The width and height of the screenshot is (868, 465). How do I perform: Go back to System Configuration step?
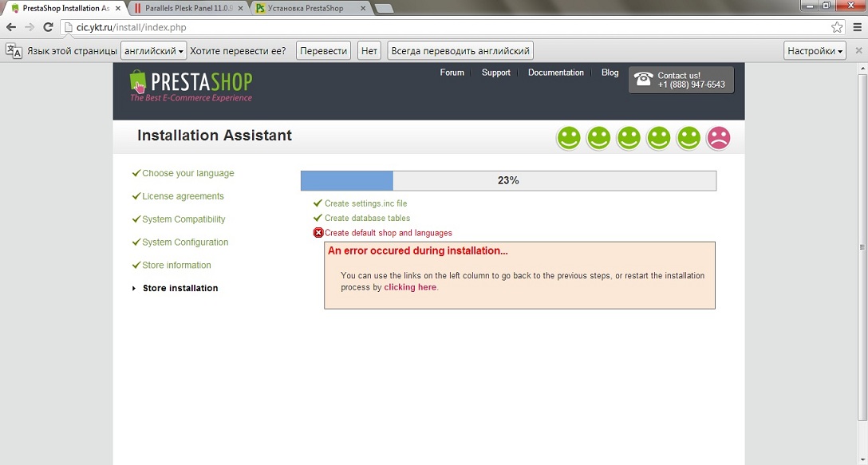tap(185, 242)
